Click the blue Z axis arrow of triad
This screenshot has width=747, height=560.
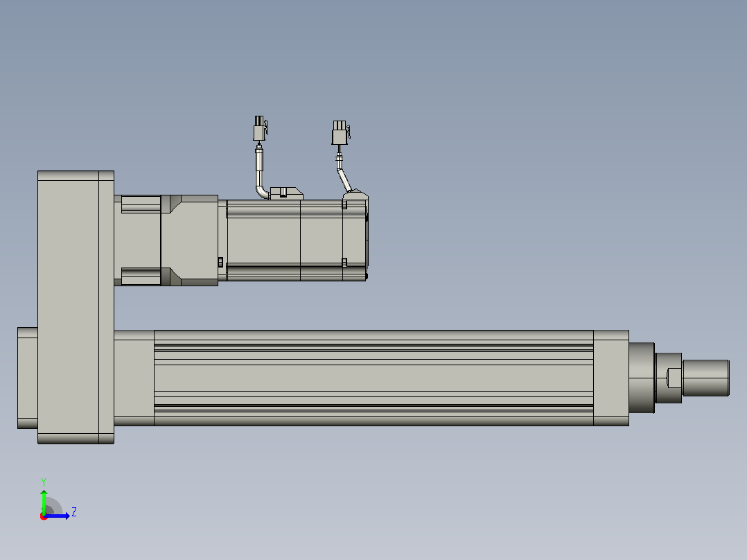57,516
